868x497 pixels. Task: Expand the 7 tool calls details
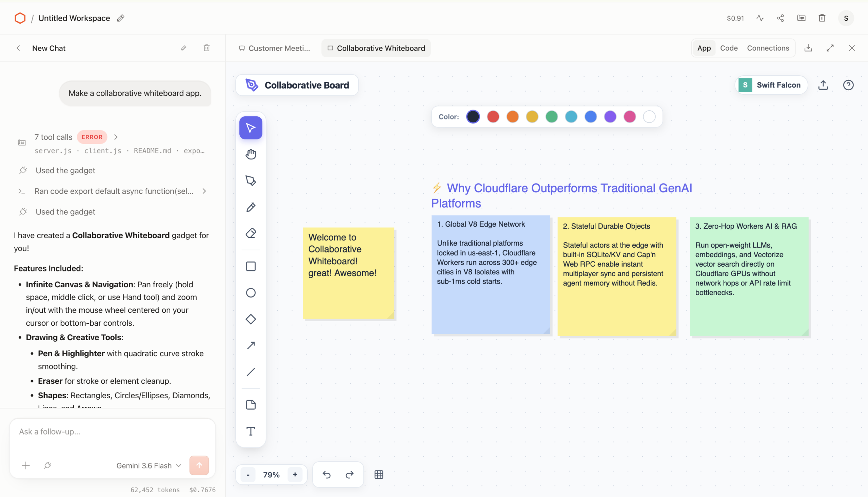(116, 137)
